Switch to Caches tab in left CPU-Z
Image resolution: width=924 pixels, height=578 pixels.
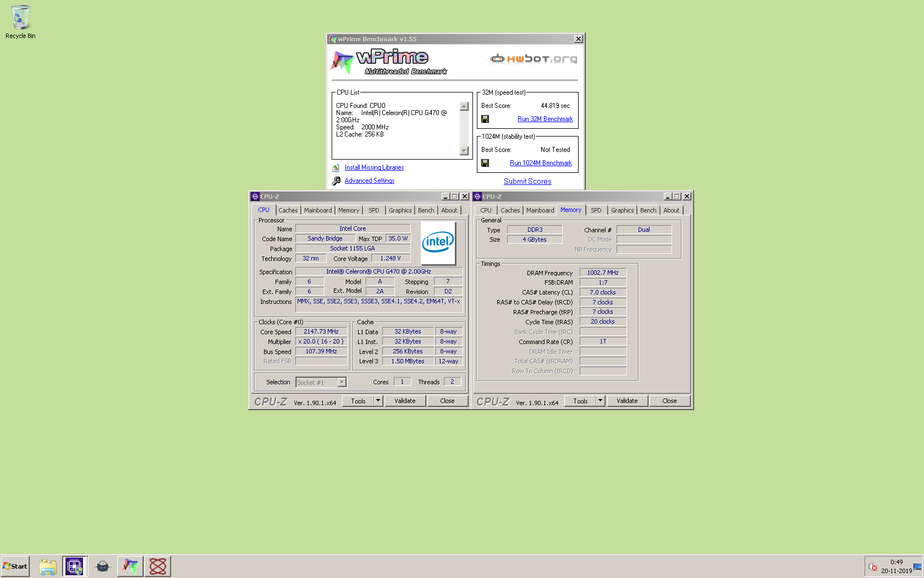click(x=288, y=210)
